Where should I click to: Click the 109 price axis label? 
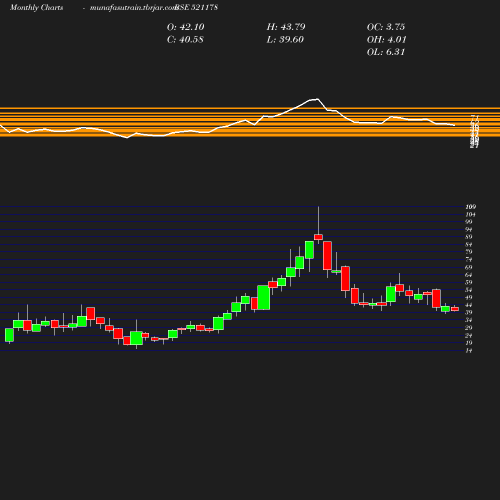(470, 207)
